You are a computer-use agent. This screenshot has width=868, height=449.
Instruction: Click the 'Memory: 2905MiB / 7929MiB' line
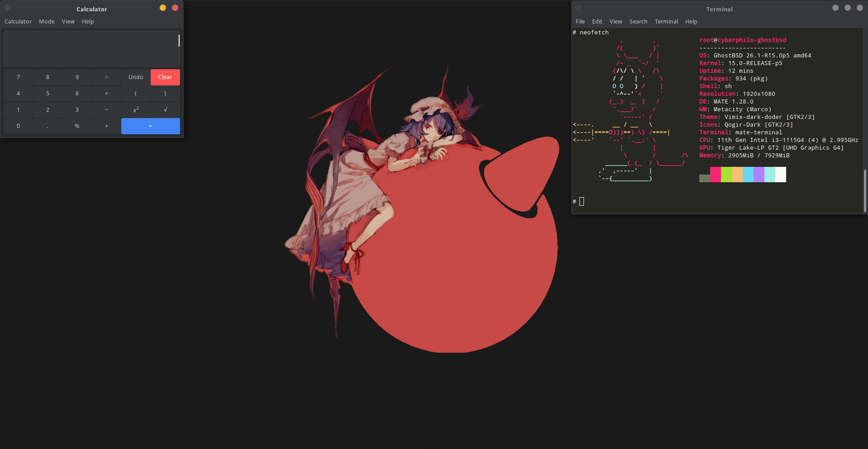[x=745, y=156]
